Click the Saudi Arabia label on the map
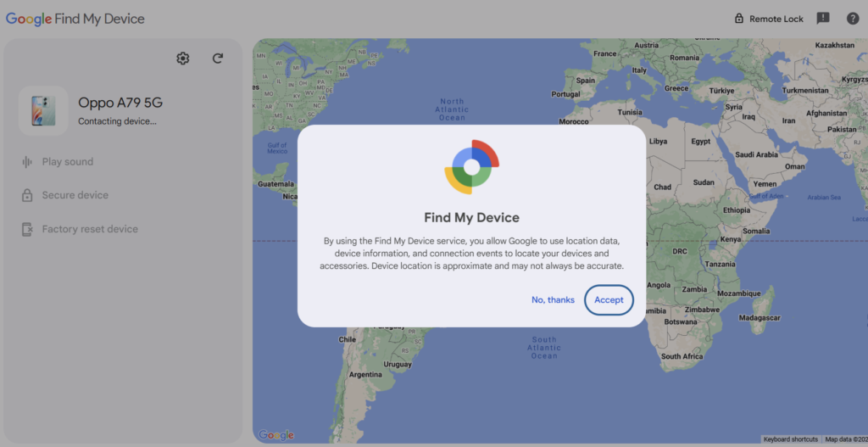The height and width of the screenshot is (447, 868). (756, 154)
